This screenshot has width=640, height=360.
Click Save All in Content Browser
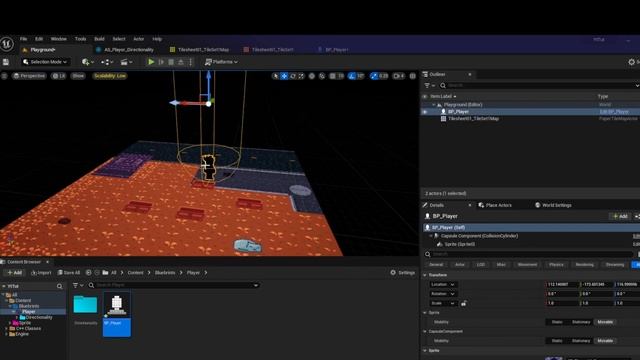coord(69,272)
